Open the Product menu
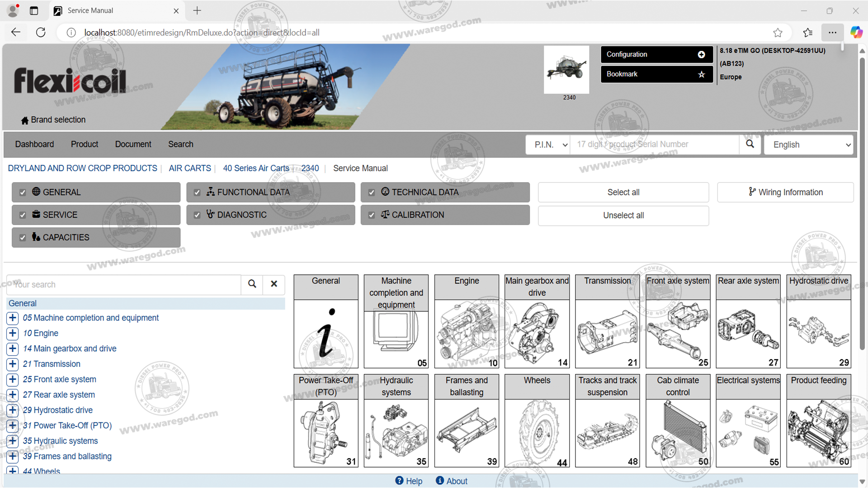868x488 pixels. (84, 144)
